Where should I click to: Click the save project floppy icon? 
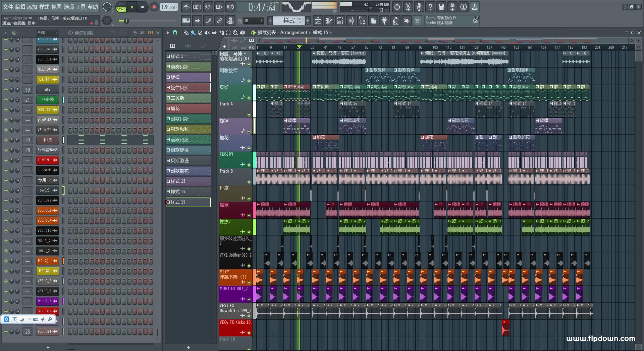point(441,7)
